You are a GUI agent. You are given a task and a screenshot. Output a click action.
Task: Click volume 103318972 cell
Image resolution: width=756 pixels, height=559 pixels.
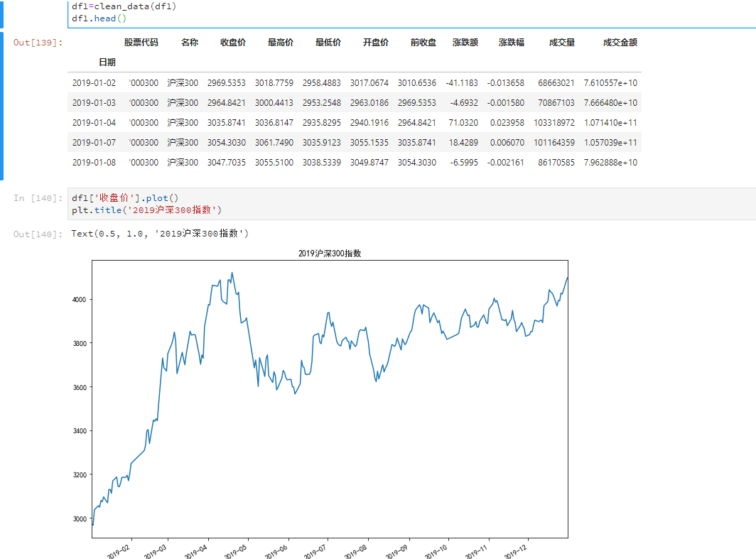coord(554,122)
